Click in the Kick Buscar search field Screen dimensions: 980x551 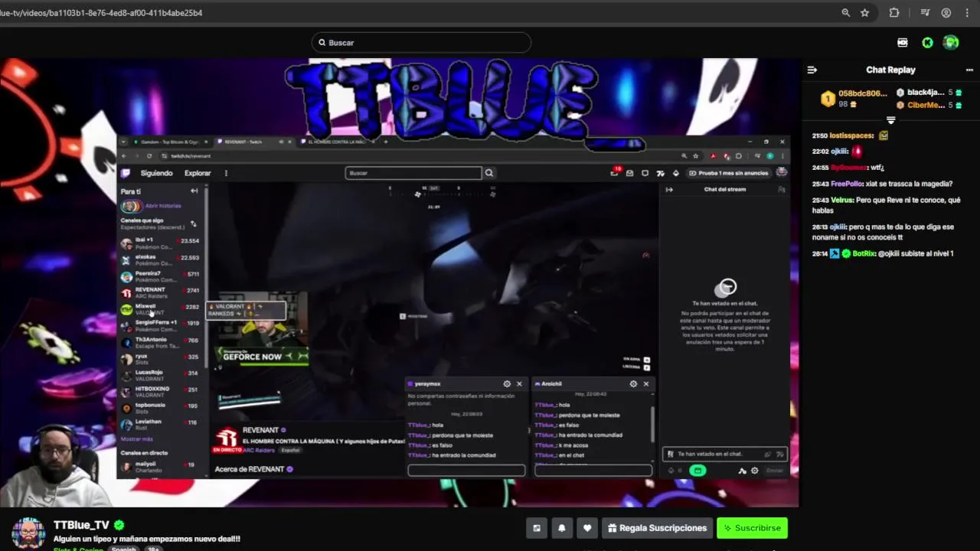tap(421, 43)
